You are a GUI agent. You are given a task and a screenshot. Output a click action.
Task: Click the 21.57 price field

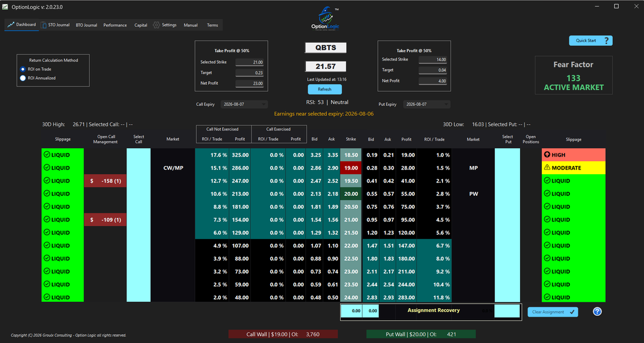326,66
